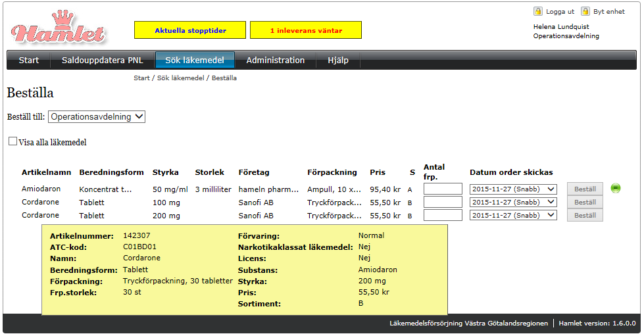Click the Antal frp. field for Cordarone 200 mg
Image resolution: width=644 pixels, height=336 pixels.
tap(443, 215)
